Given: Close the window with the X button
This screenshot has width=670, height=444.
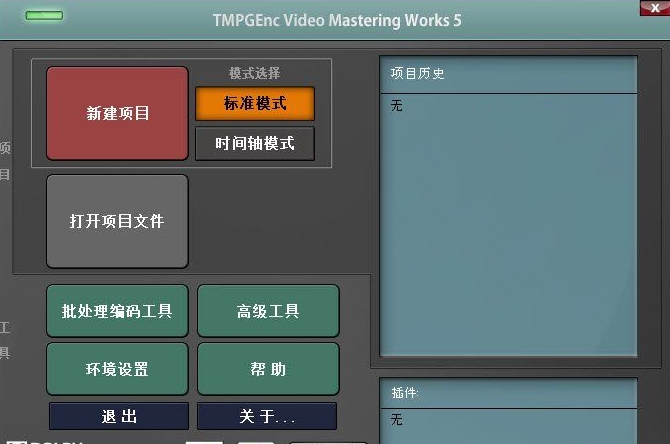Looking at the screenshot, I should pos(655,8).
